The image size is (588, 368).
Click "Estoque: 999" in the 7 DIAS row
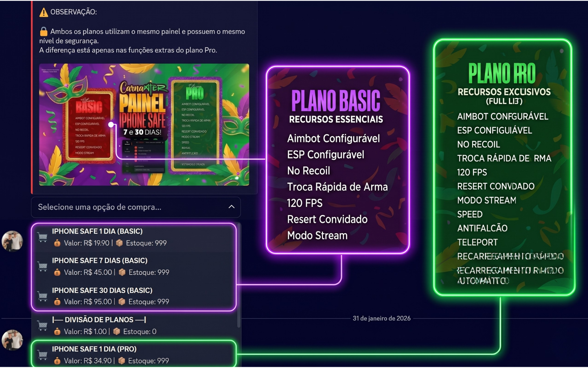(149, 272)
